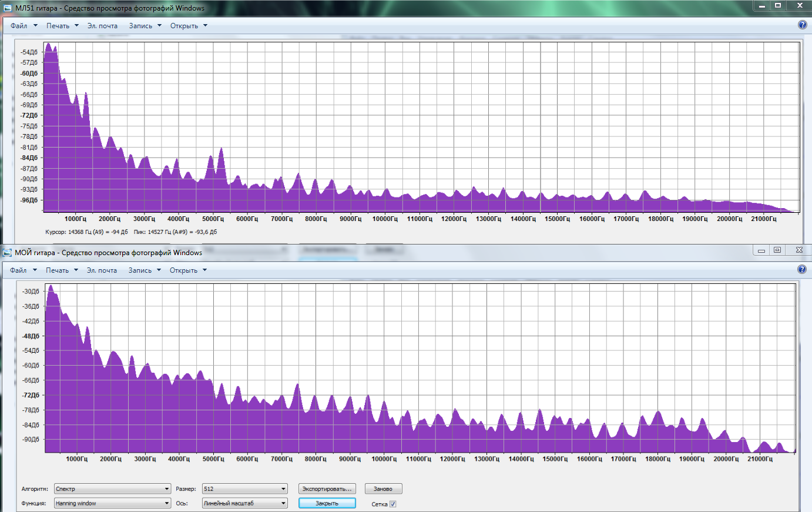Image resolution: width=812 pixels, height=512 pixels.
Task: Click the Заново button
Action: [383, 488]
